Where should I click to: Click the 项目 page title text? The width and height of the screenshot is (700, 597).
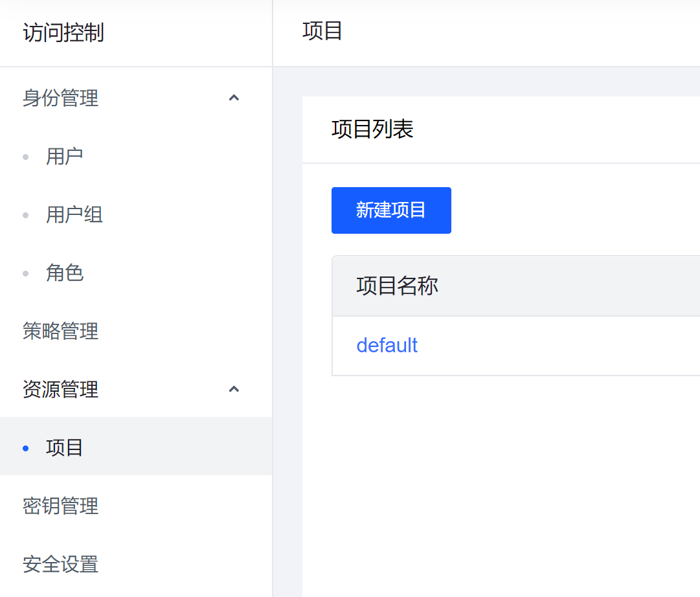[x=322, y=31]
